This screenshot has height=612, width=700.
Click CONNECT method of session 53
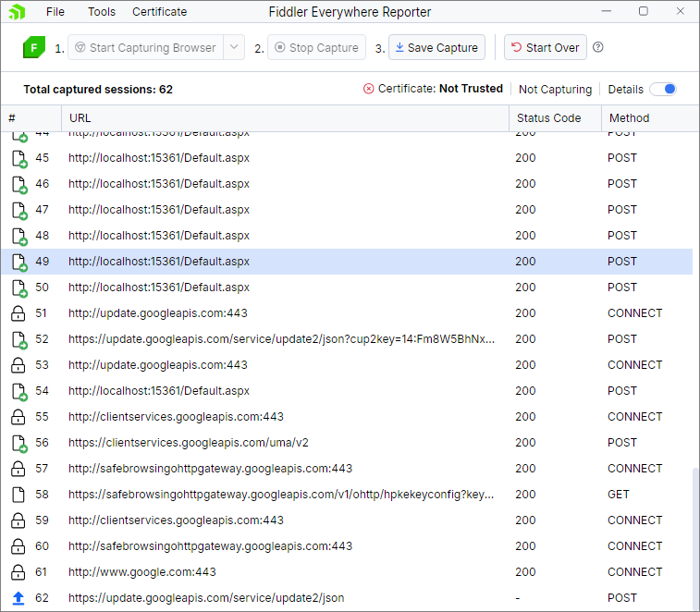[x=635, y=365]
